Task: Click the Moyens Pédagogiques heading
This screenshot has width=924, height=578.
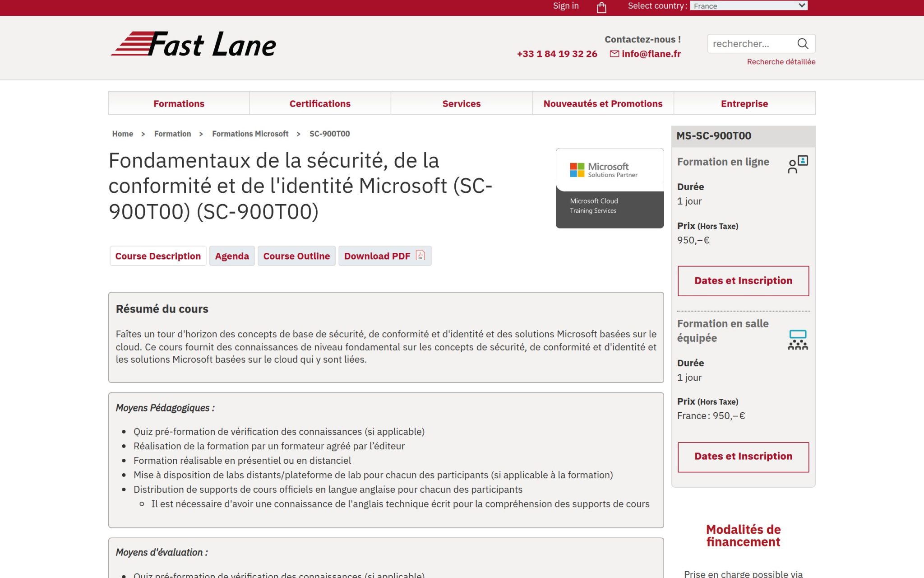Action: click(x=165, y=408)
